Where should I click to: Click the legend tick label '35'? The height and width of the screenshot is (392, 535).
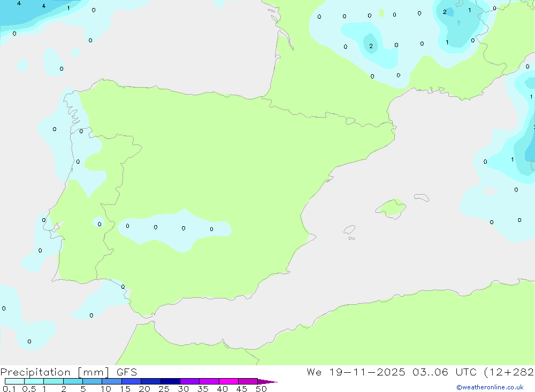click(x=203, y=389)
